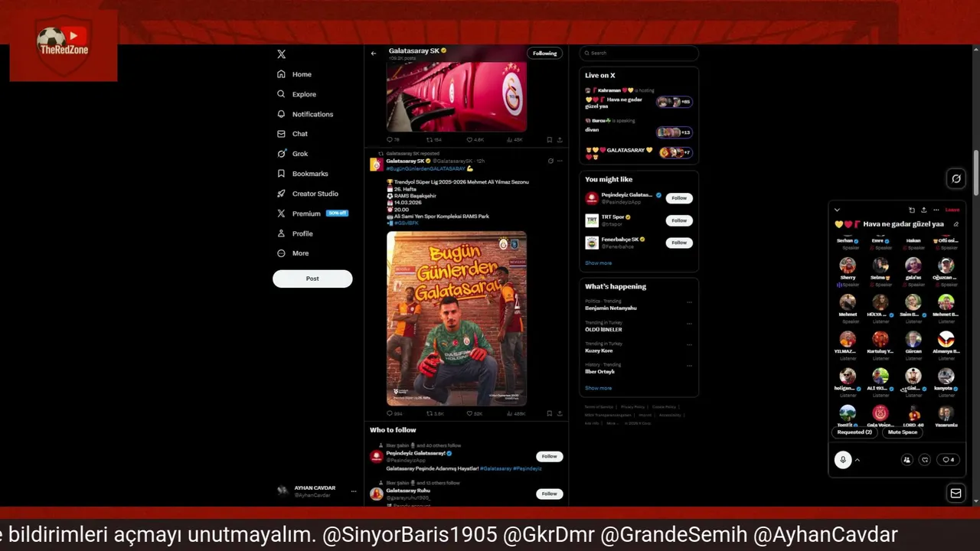Follow Peşindeyiz Galatasaray in You might like
980x551 pixels.
[x=679, y=198]
